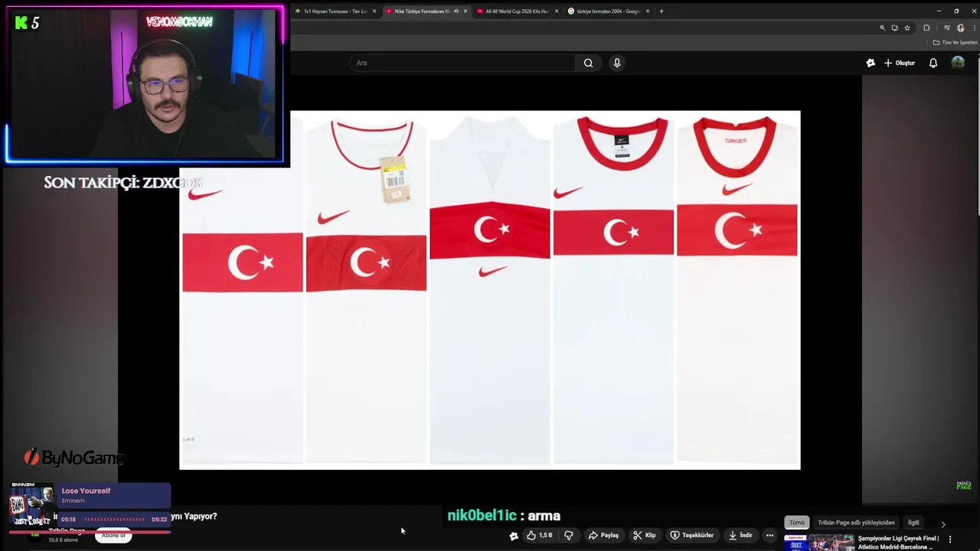Open the Chrome three-dot menu
This screenshot has height=551, width=980.
pyautogui.click(x=974, y=28)
